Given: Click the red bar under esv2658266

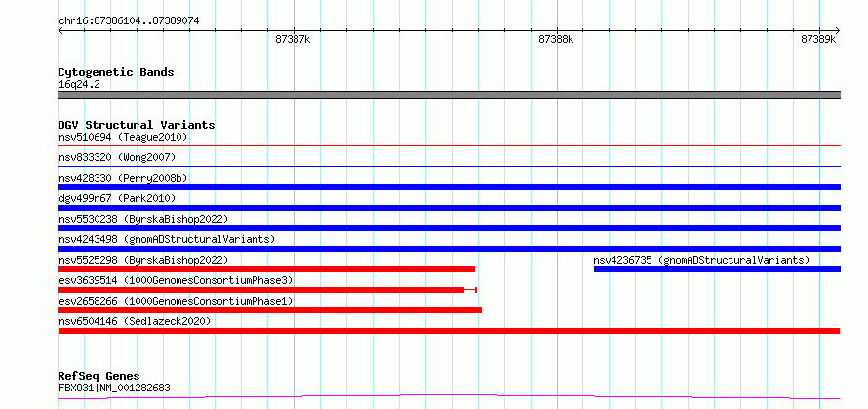Looking at the screenshot, I should [x=269, y=310].
